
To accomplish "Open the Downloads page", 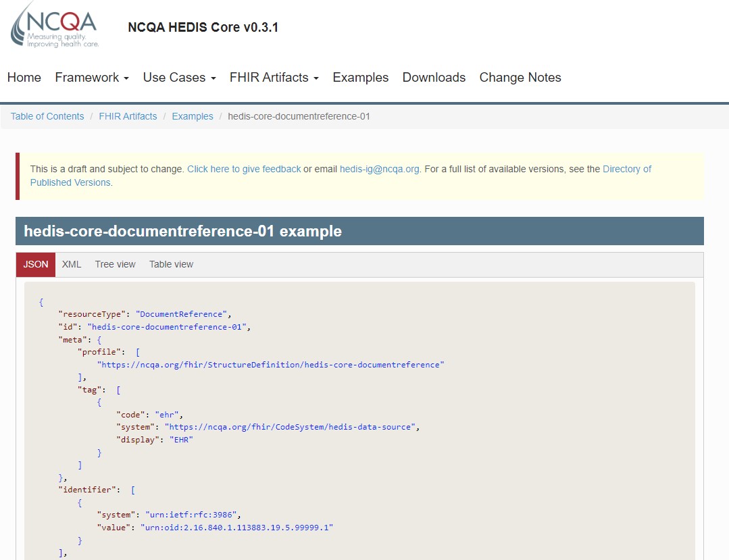I will coord(434,78).
